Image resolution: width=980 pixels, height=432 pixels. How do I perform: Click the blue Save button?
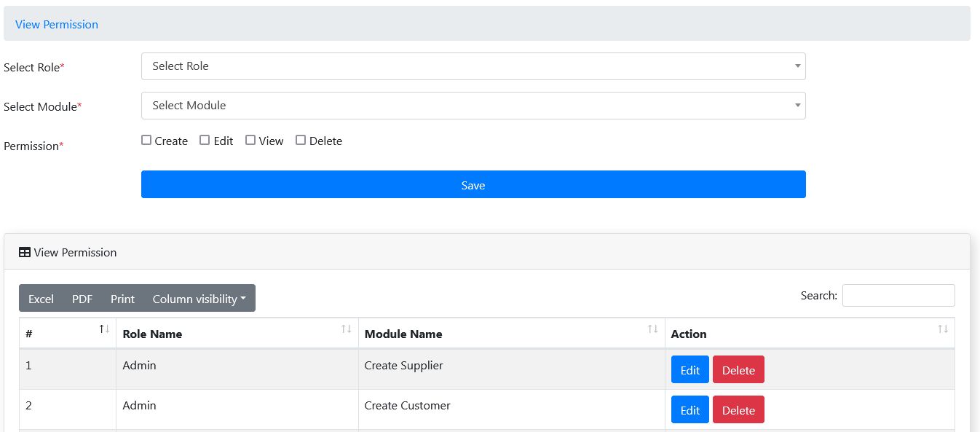tap(473, 185)
